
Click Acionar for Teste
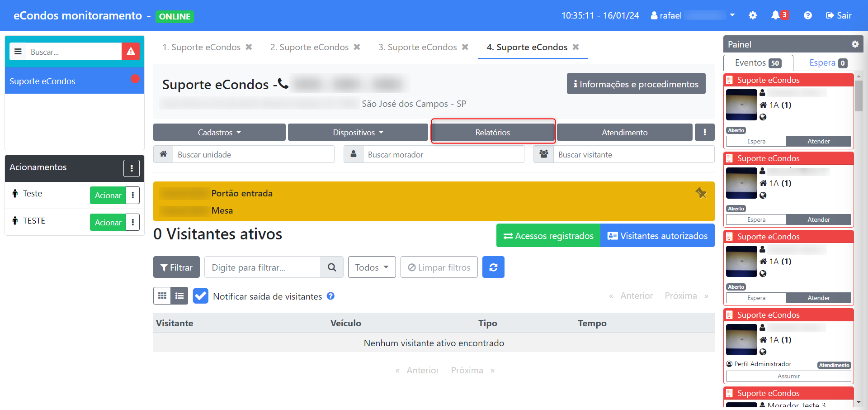point(108,195)
